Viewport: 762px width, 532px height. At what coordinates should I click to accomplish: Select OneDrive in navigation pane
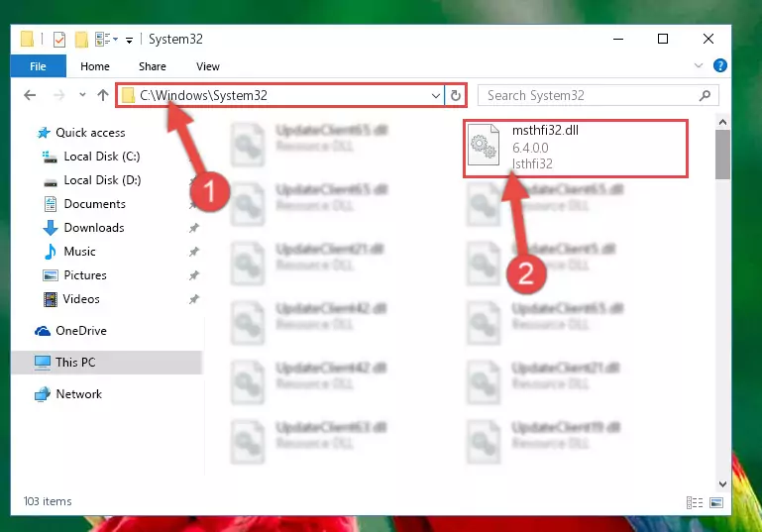click(80, 331)
